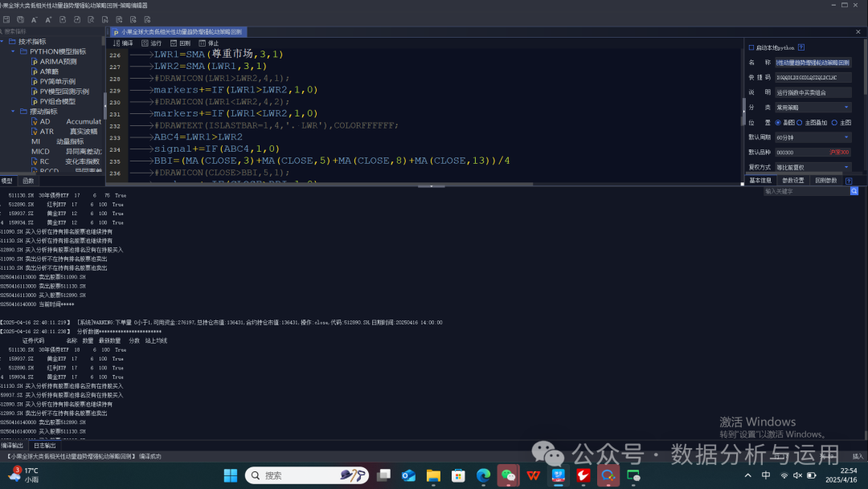
Task: Open Microsoft Edge from taskbar
Action: [x=483, y=475]
